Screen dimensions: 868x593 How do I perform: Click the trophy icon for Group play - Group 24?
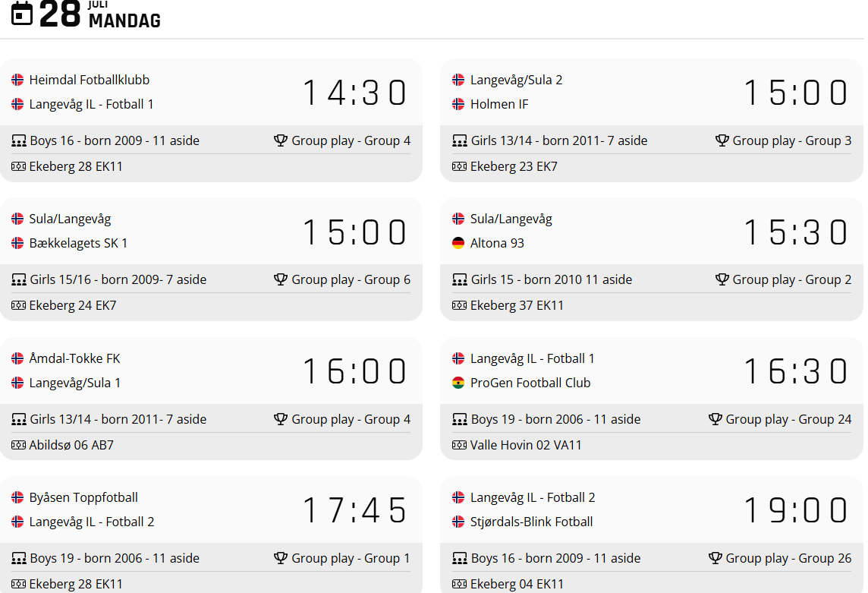tap(715, 419)
